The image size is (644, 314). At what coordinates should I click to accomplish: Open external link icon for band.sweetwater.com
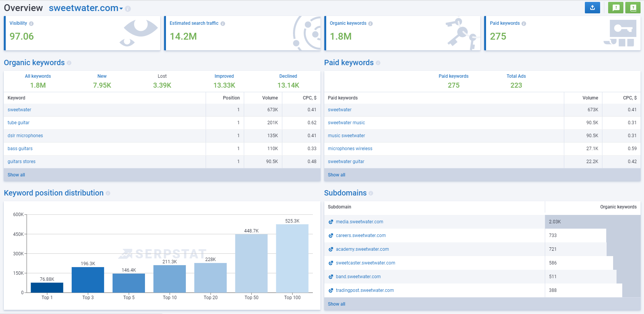331,277
